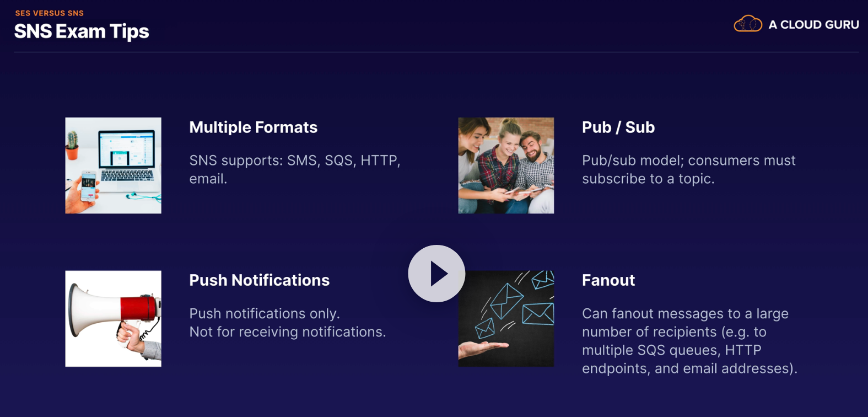Select the laptop and phone thumbnail
This screenshot has height=417, width=868.
coord(113,165)
